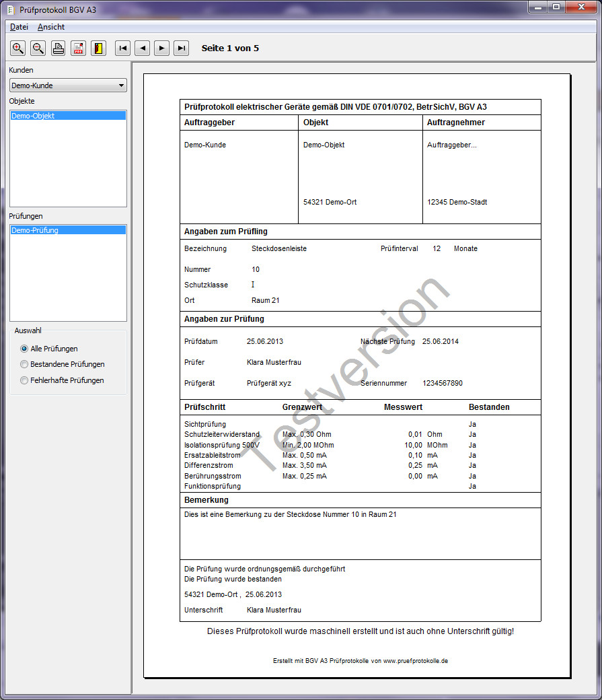602x700 pixels.
Task: Click the footer 'Erstellt mit BGV A3 Prüfprotokolle' line
Action: pos(361,661)
